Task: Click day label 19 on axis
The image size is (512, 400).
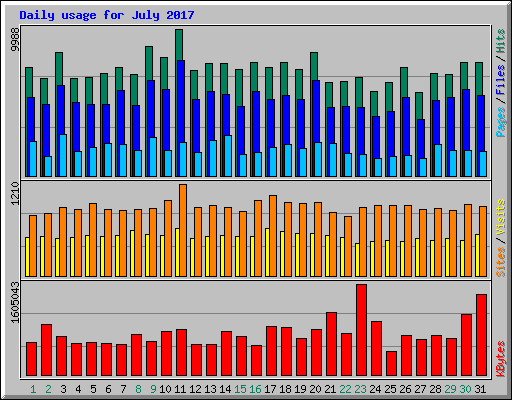Action: [300, 389]
